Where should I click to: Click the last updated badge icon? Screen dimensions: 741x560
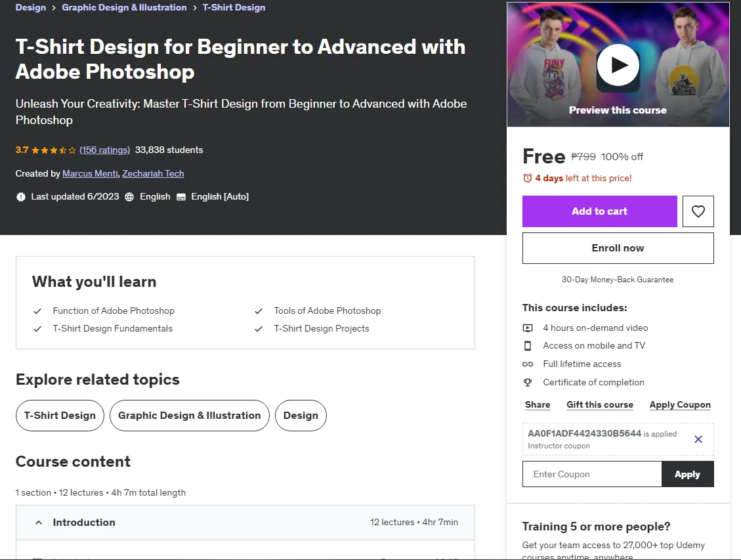tap(21, 197)
